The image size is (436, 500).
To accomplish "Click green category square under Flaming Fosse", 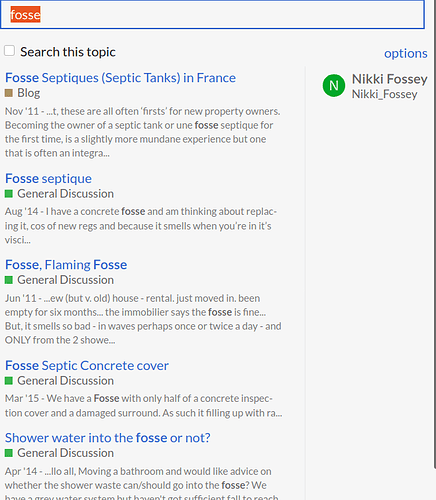I will tap(9, 280).
